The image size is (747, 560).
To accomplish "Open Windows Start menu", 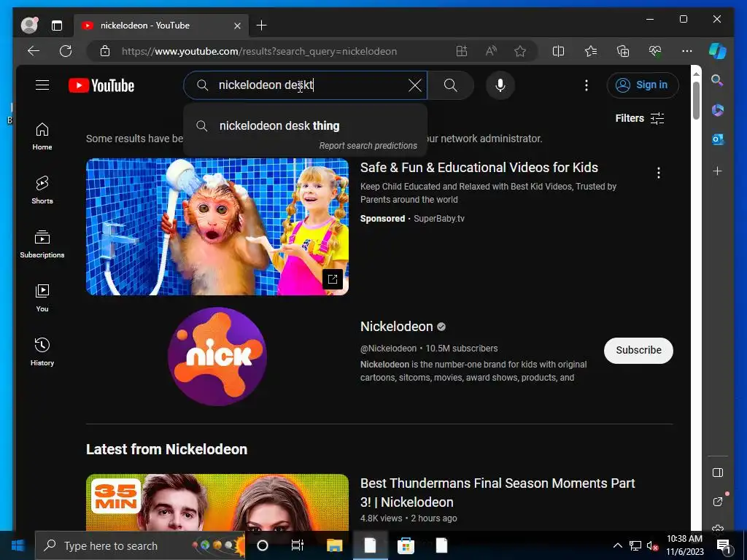I will click(18, 545).
